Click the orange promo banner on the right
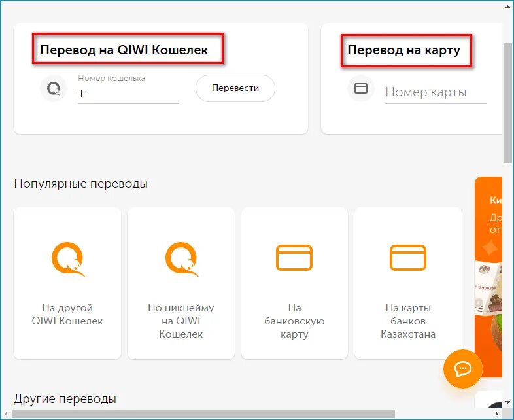Screen dimensions: 514x420 coord(488,275)
